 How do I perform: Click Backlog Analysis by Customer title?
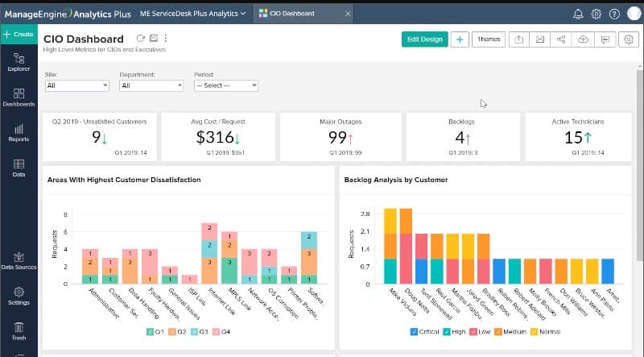(x=396, y=180)
